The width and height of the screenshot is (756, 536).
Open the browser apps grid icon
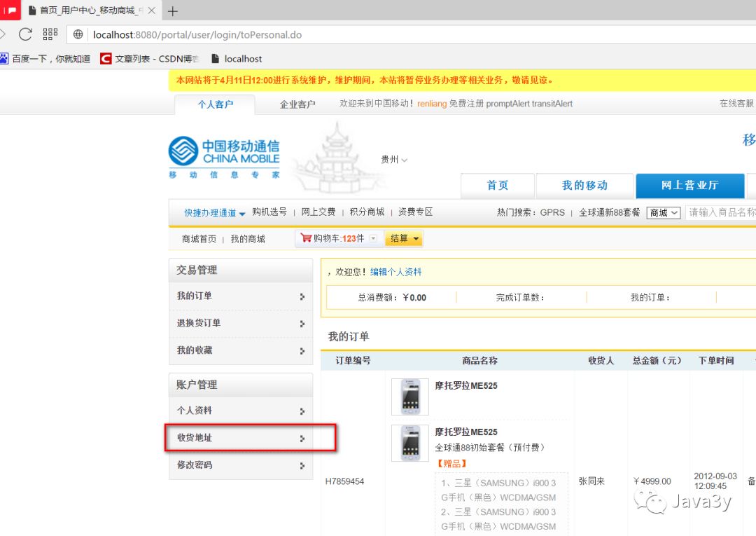click(50, 34)
